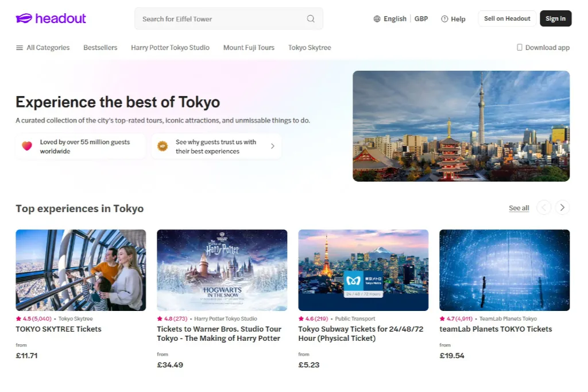The image size is (588, 392).
Task: Click the Download app link
Action: 543,48
